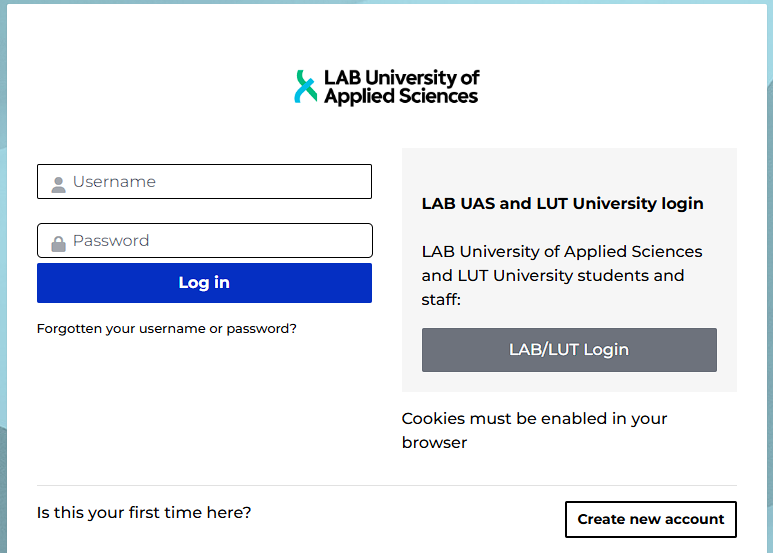Click the "Cookies must be enabled" notice
The height and width of the screenshot is (553, 773).
pos(534,419)
